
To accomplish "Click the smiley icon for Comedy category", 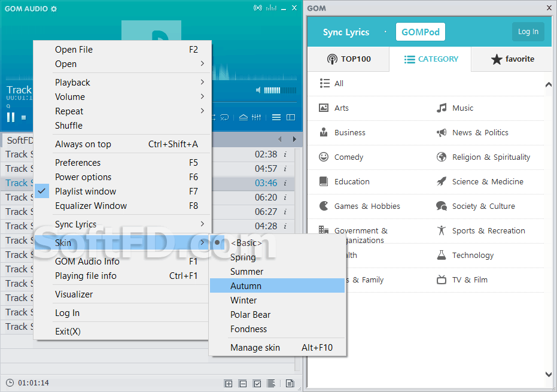I will 324,157.
